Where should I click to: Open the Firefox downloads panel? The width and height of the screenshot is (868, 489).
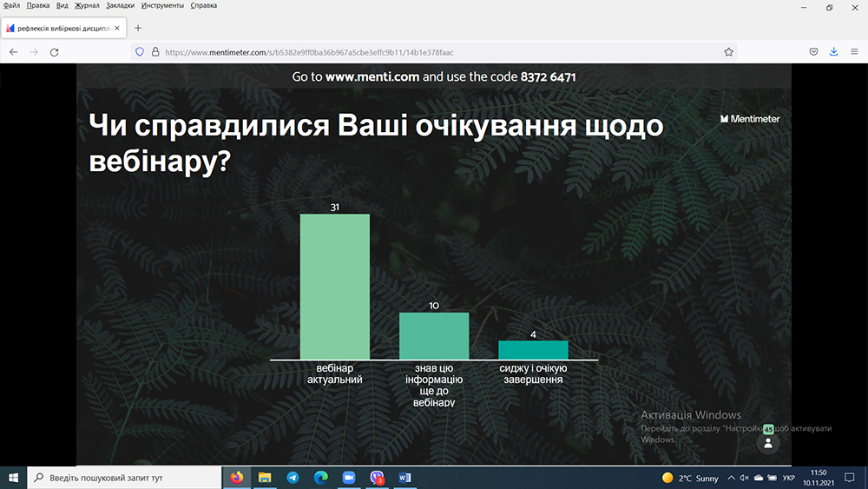click(x=833, y=52)
